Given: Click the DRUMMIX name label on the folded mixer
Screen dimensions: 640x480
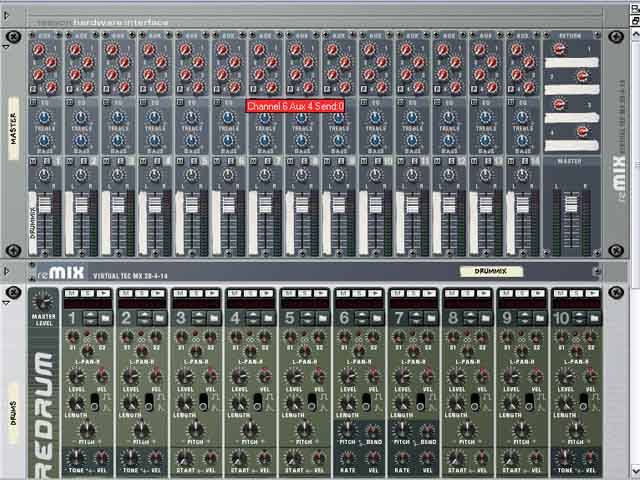Looking at the screenshot, I should click(x=491, y=271).
